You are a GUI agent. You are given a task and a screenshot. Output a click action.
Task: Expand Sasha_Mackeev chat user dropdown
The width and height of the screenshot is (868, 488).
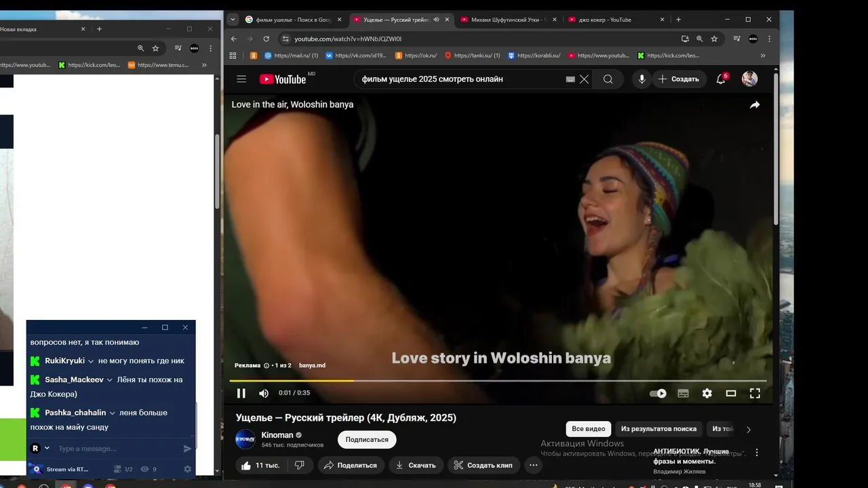(x=109, y=380)
